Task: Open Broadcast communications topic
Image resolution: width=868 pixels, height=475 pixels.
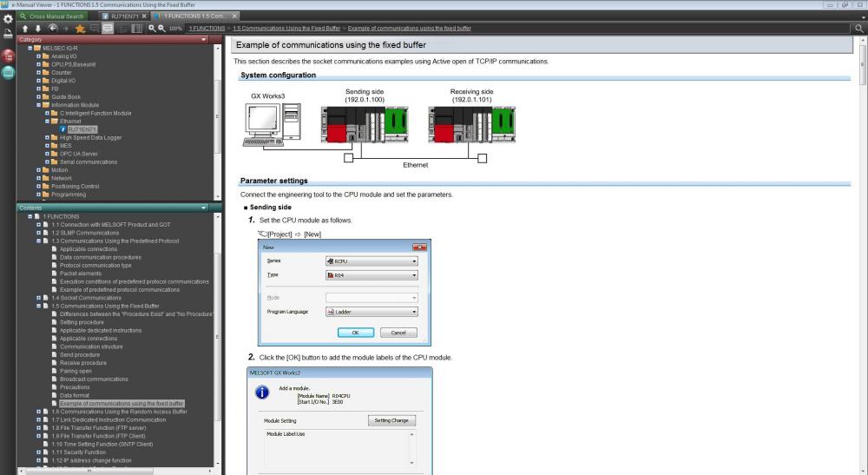Action: click(94, 379)
